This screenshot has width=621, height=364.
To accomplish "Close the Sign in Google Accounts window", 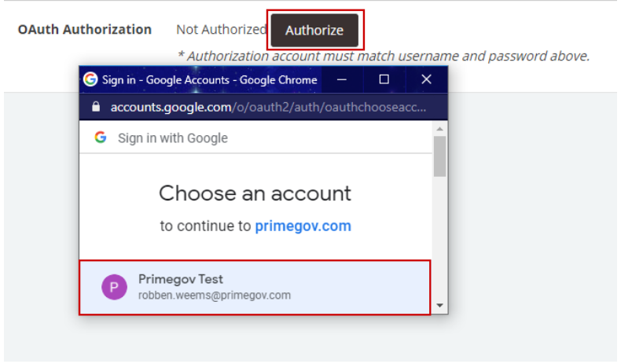I will pyautogui.click(x=427, y=79).
